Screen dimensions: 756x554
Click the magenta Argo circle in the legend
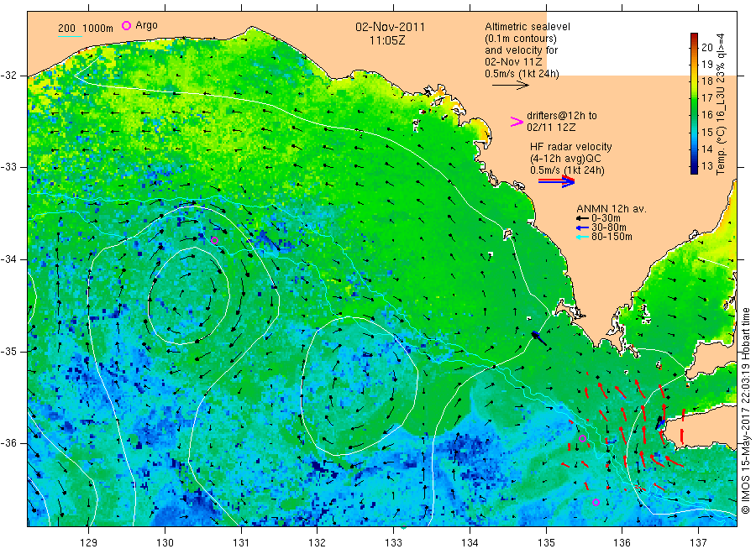126,25
